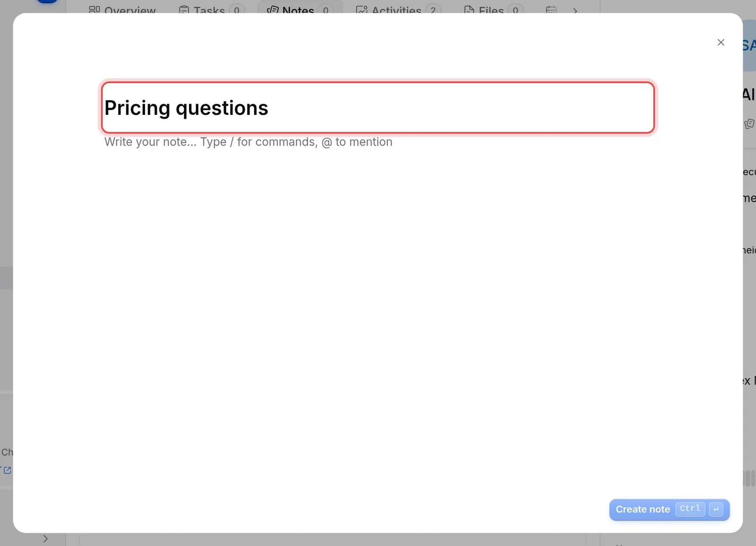
Task: Show more tabs with the right chevron
Action: (x=575, y=10)
